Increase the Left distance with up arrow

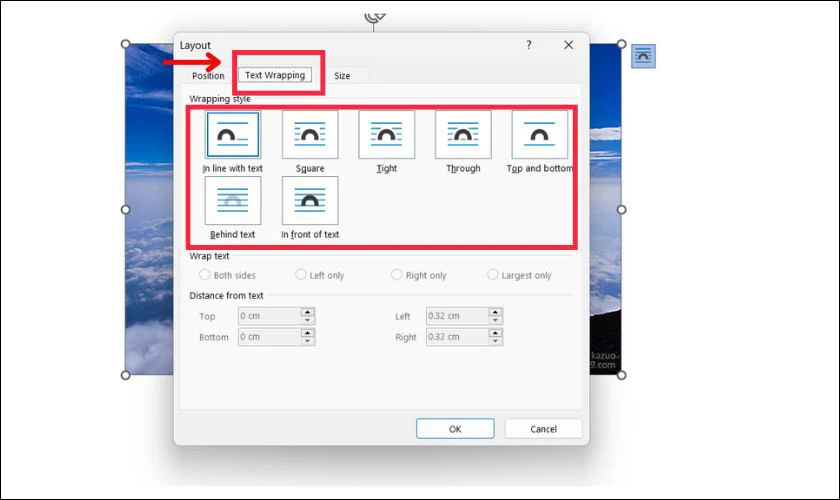(x=496, y=312)
